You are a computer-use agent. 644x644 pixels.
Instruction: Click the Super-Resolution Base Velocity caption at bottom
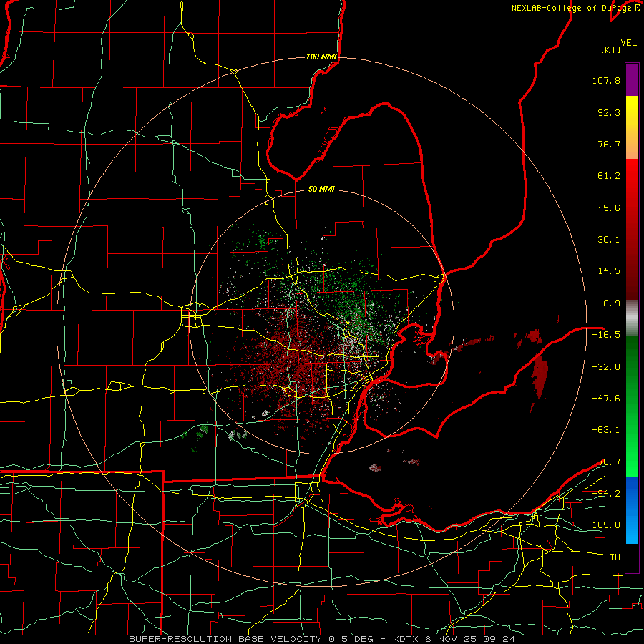pos(321,639)
